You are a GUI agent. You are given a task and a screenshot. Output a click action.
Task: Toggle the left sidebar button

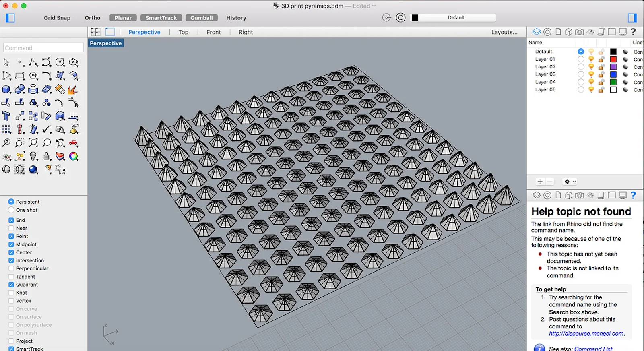[10, 18]
